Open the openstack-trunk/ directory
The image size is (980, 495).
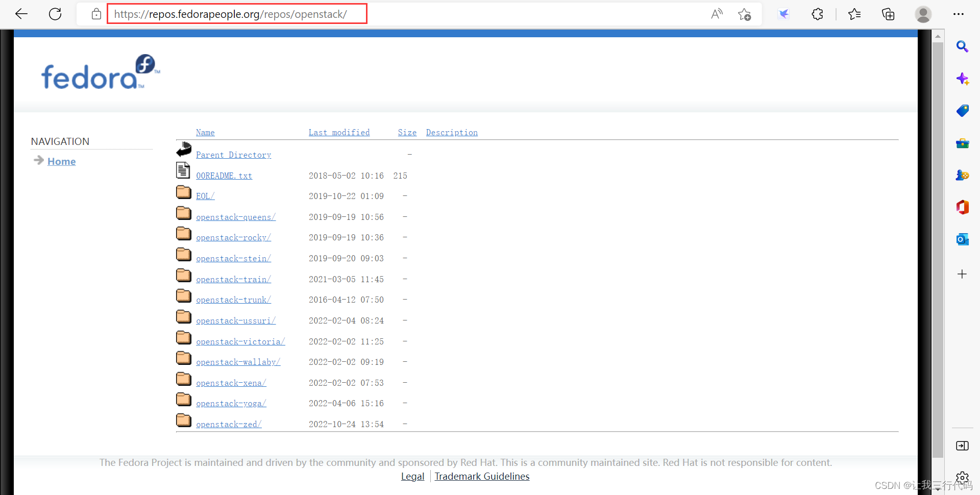233,300
